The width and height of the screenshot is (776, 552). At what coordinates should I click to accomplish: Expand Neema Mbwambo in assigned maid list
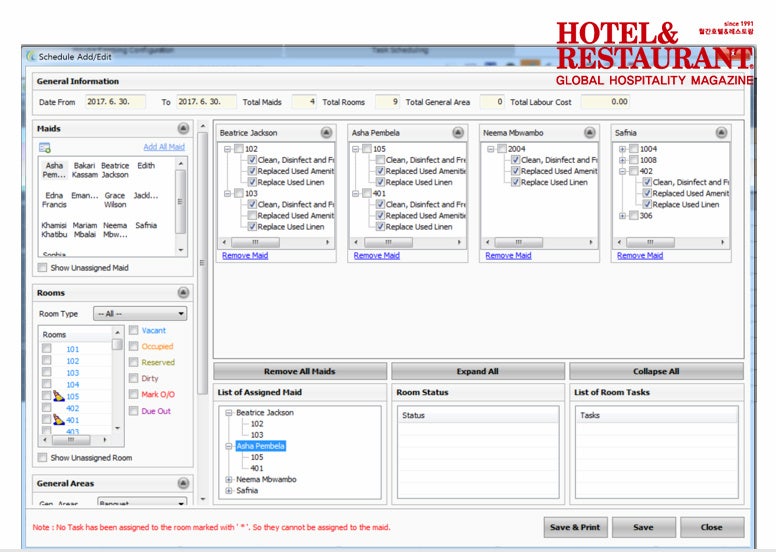(229, 479)
